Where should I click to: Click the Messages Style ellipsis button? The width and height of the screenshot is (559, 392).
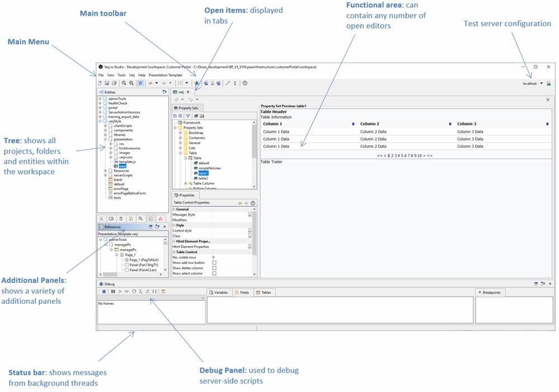[250, 215]
